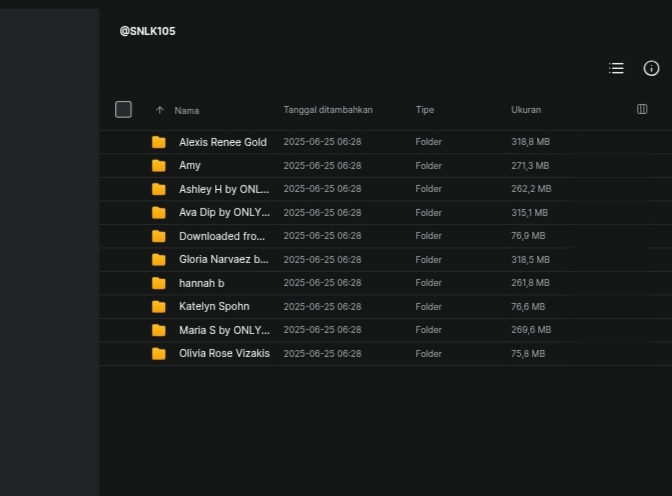Viewport: 672px width, 496px height.
Task: Click the @SNLK105 title
Action: tap(147, 31)
